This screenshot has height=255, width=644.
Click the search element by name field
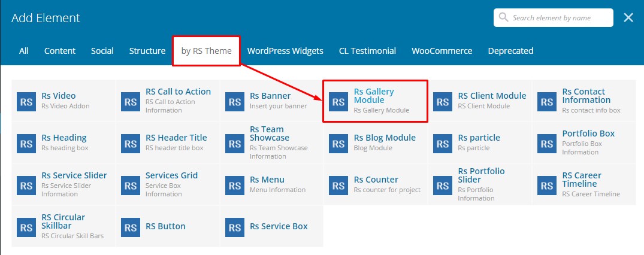(560, 18)
